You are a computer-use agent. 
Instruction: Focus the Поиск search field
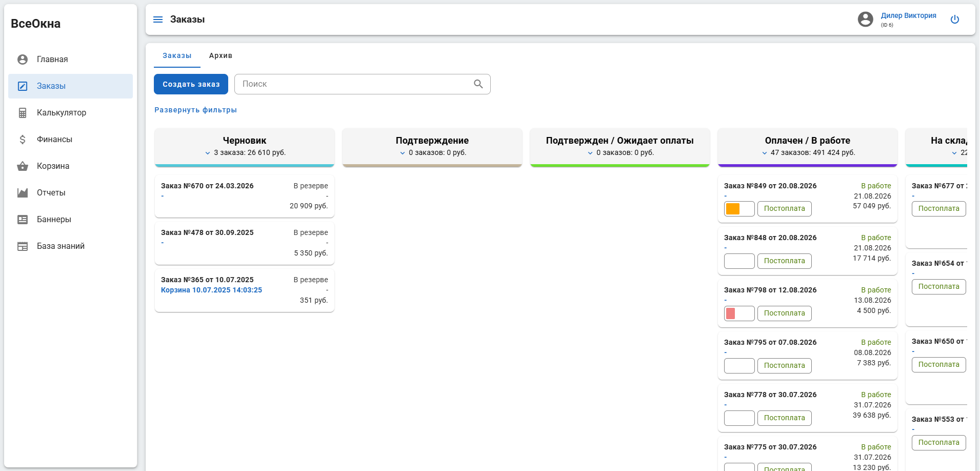click(x=362, y=84)
